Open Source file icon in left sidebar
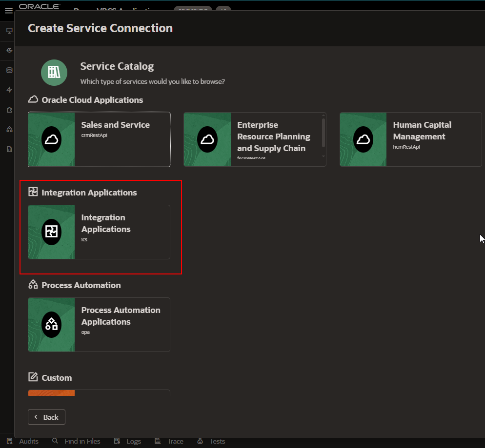The image size is (485, 448). 9,149
